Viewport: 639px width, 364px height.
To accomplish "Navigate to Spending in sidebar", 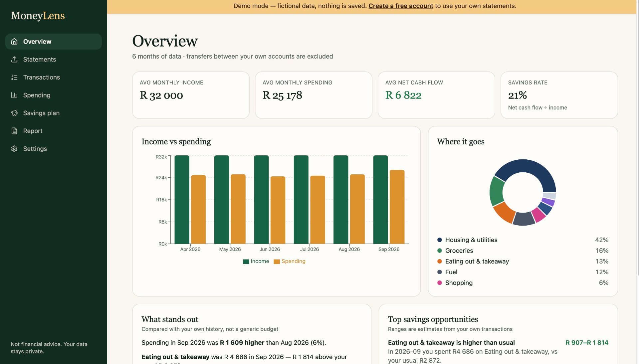I will tap(54, 95).
